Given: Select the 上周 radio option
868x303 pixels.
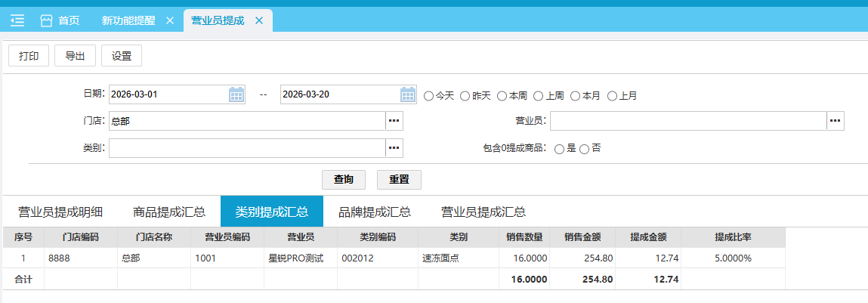Looking at the screenshot, I should point(538,96).
